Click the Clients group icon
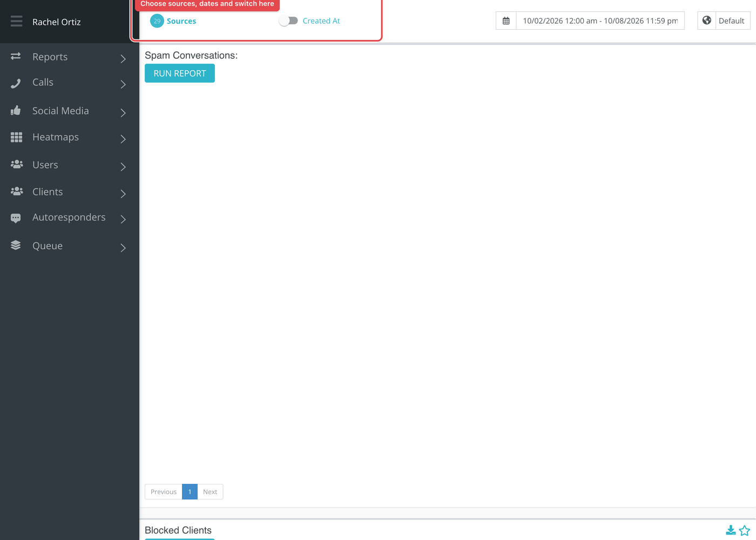This screenshot has height=540, width=756. [17, 191]
